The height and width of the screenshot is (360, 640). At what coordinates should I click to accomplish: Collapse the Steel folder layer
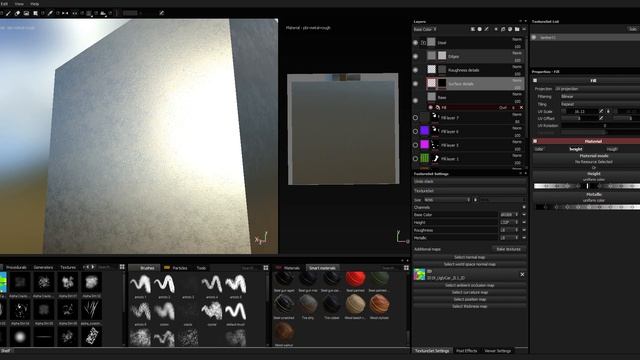click(x=423, y=42)
